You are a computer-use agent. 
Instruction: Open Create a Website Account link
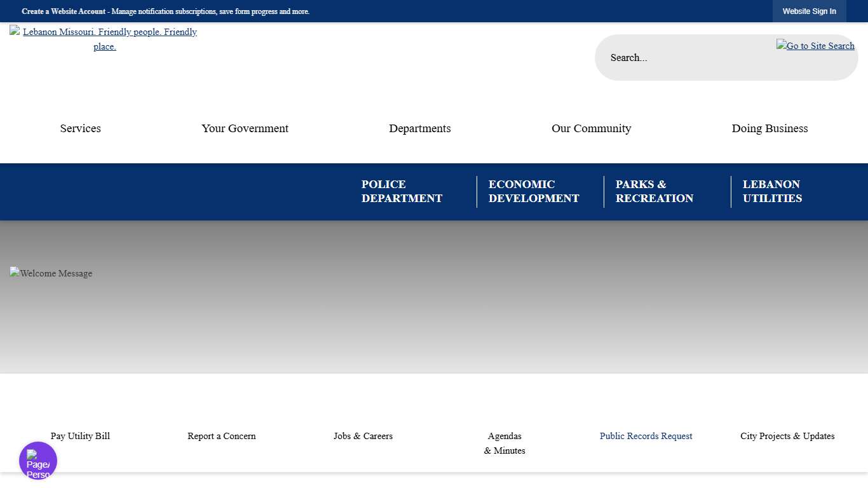tap(64, 11)
